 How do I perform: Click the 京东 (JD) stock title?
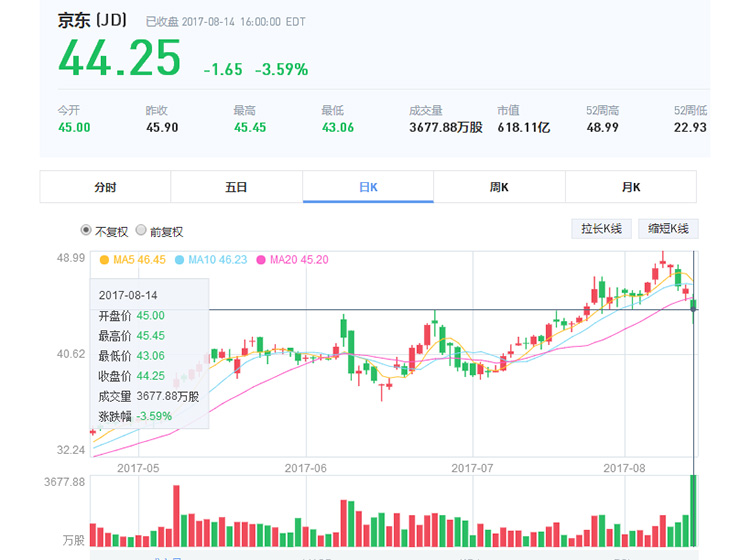(92, 21)
